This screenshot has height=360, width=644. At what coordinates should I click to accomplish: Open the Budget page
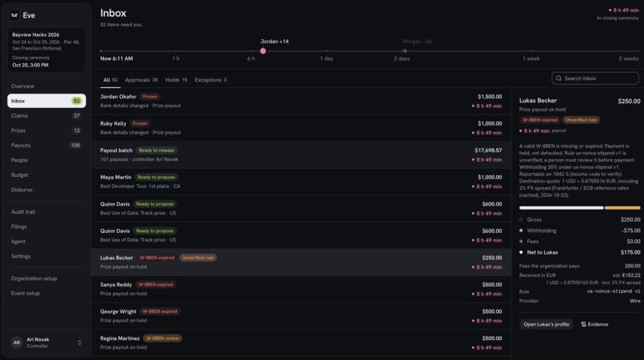[46, 175]
